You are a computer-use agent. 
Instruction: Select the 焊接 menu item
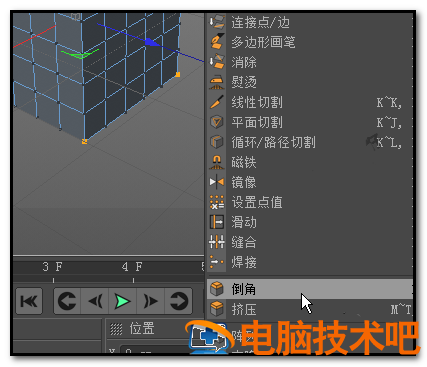pyautogui.click(x=310, y=262)
